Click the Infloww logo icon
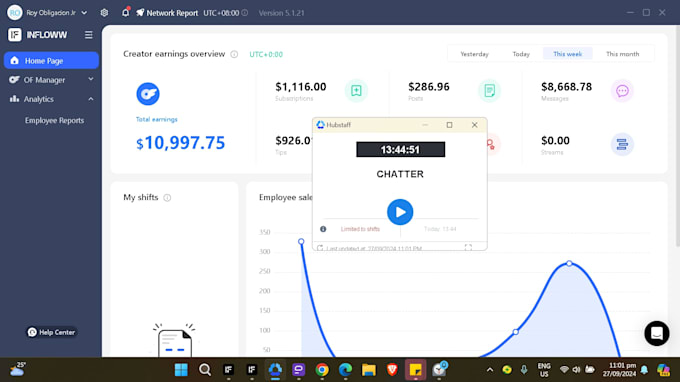The image size is (680, 382). coord(14,35)
